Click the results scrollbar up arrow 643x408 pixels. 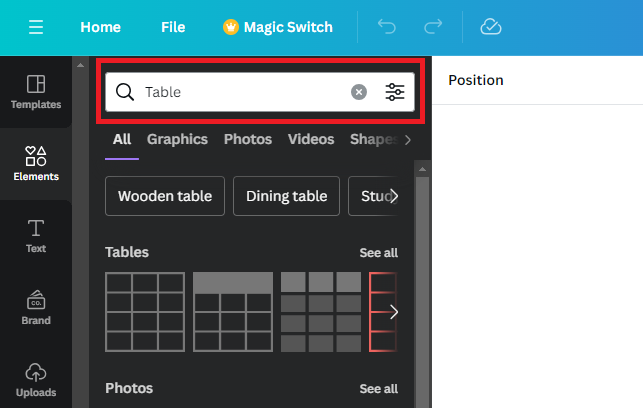[422, 169]
